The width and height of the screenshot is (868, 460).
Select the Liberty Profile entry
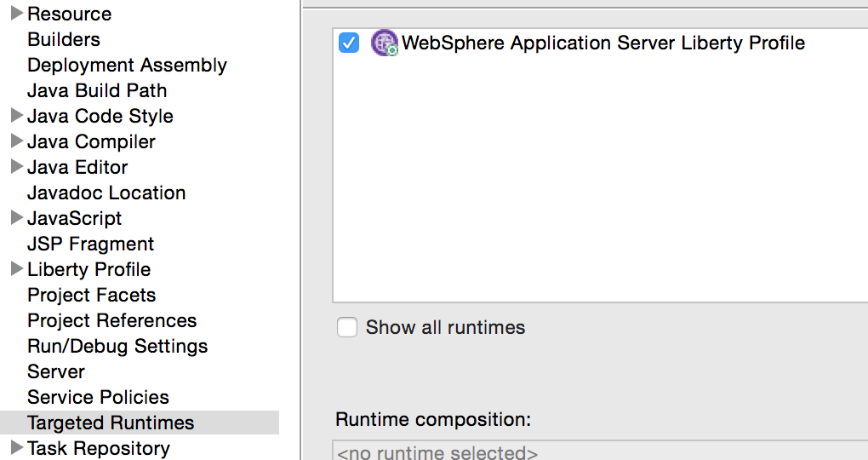[x=89, y=269]
